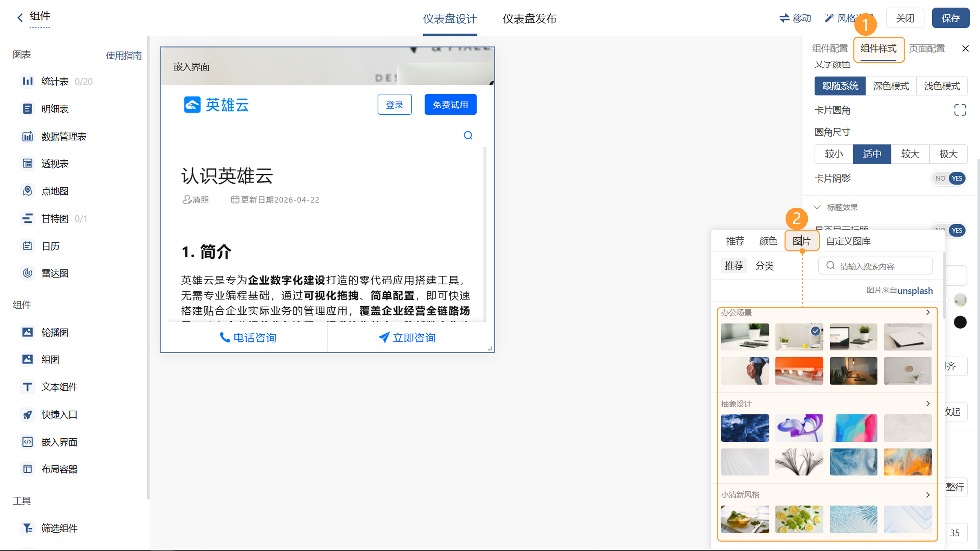
Task: Select the 明细表 icon
Action: pyautogui.click(x=27, y=109)
